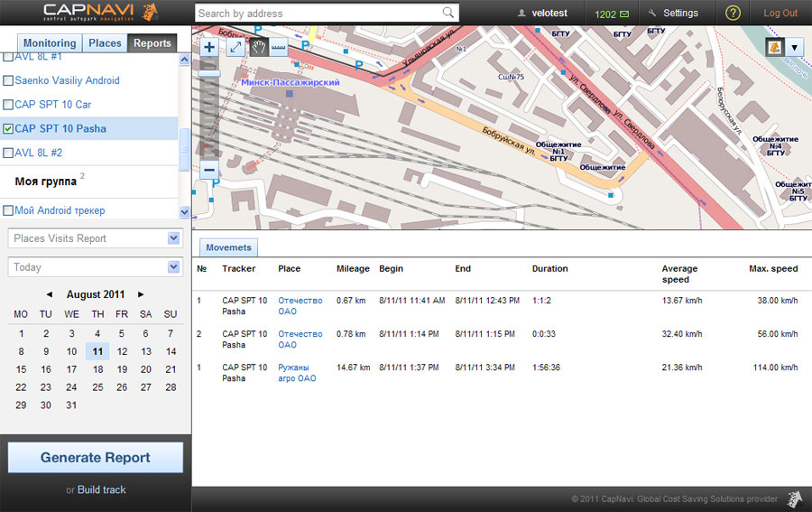
Task: Switch to the Reports tab
Action: pos(152,43)
